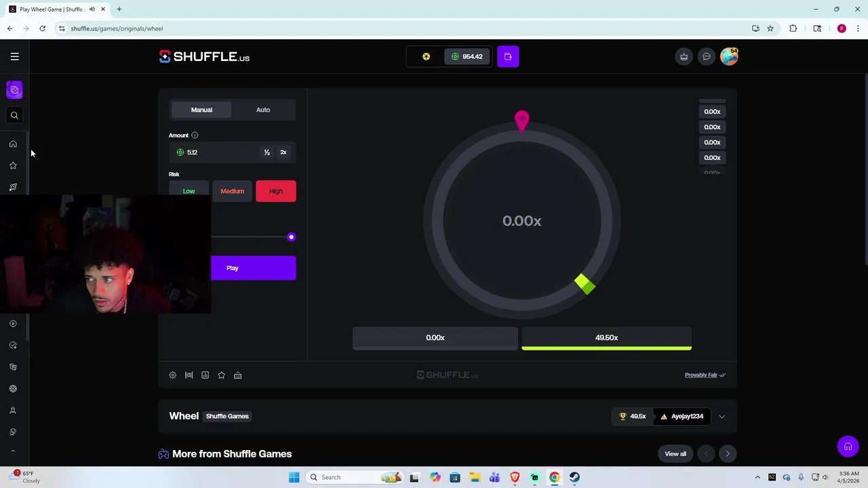Show hidden system tray icons
868x488 pixels.
point(757,477)
